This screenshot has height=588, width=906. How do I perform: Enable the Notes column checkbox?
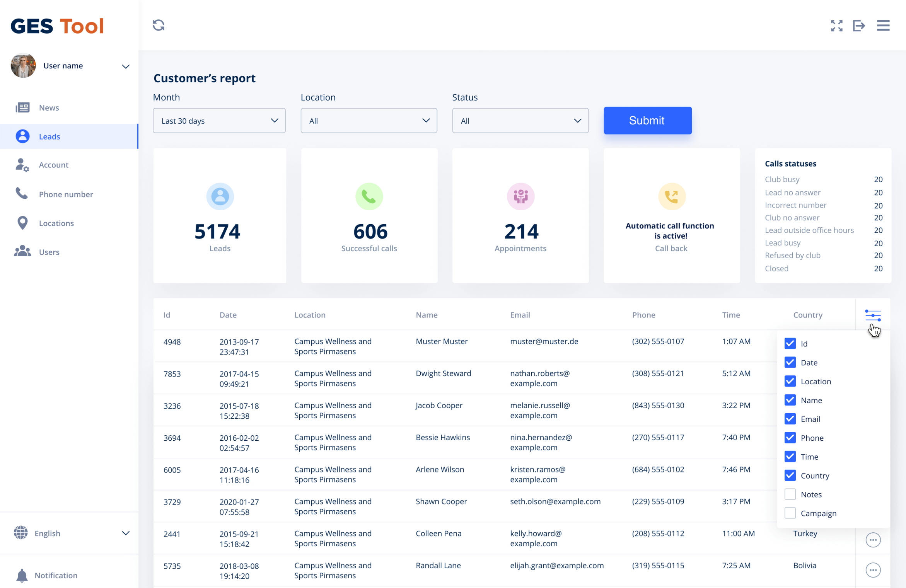(790, 494)
